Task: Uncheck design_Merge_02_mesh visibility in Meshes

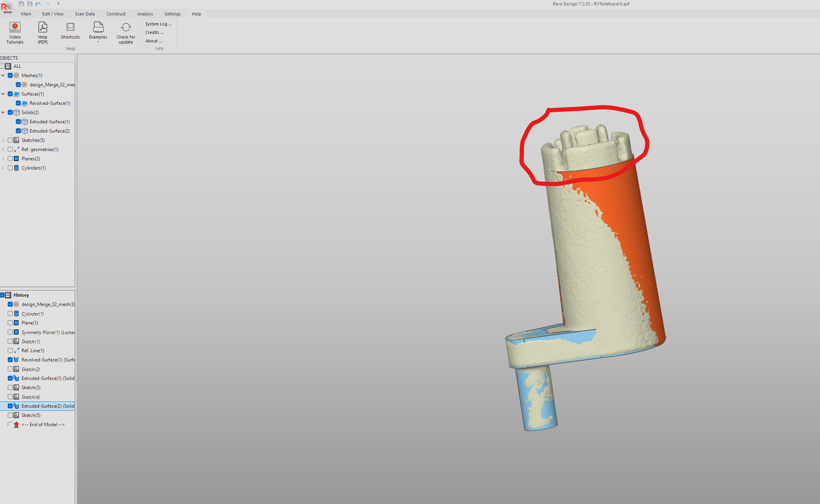Action: point(18,85)
